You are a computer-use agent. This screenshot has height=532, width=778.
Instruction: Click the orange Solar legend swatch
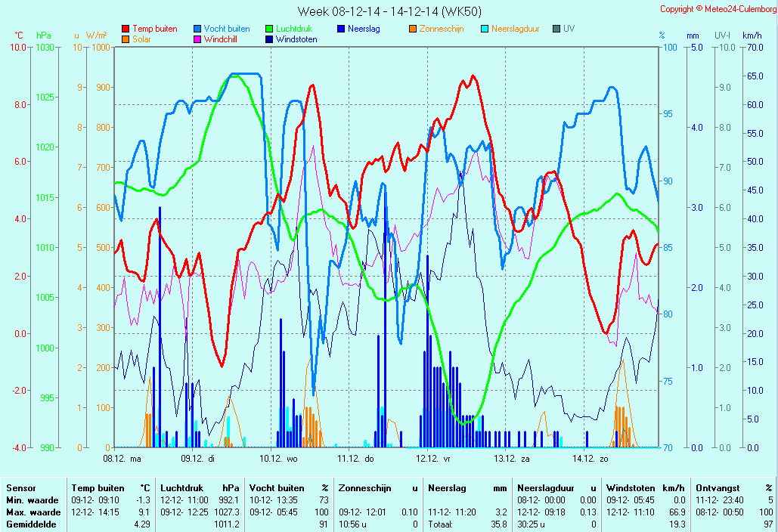[x=126, y=39]
